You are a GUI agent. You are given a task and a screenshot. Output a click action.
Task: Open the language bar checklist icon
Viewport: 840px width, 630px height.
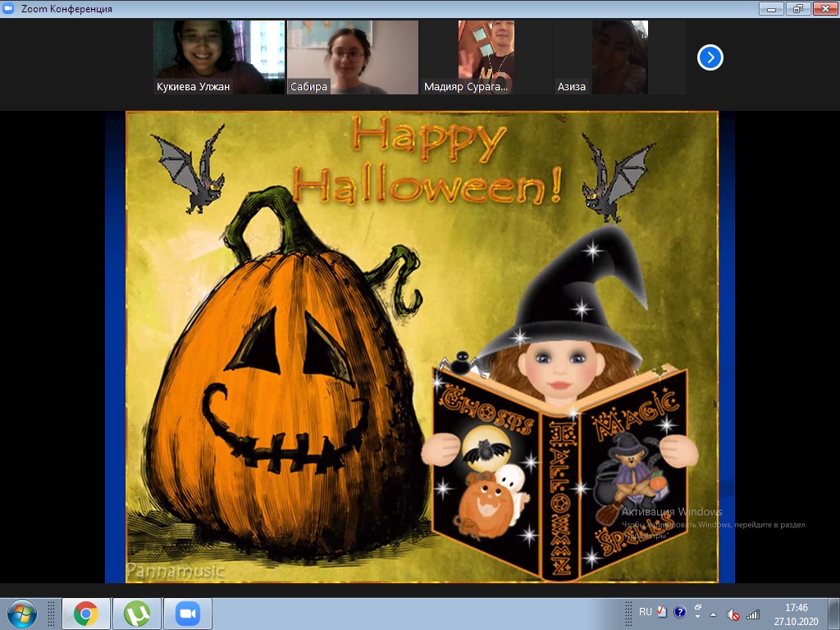point(662,612)
